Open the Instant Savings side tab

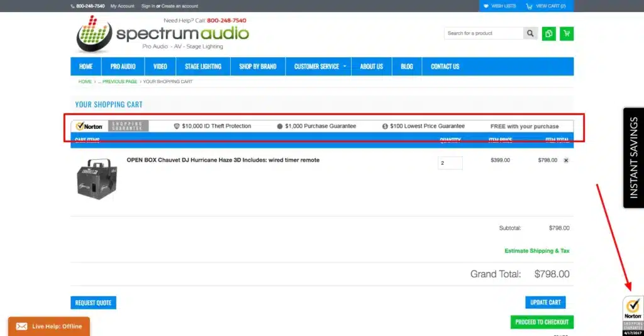click(x=633, y=157)
